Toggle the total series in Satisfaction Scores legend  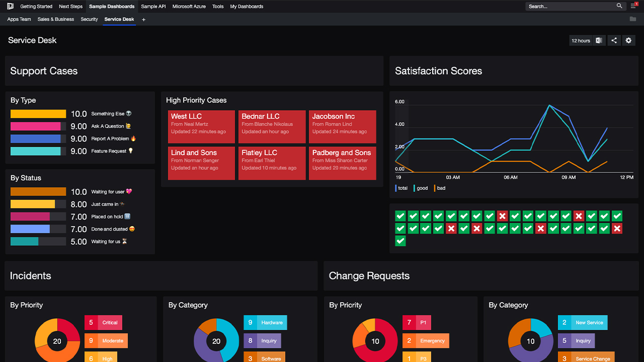[x=402, y=188]
